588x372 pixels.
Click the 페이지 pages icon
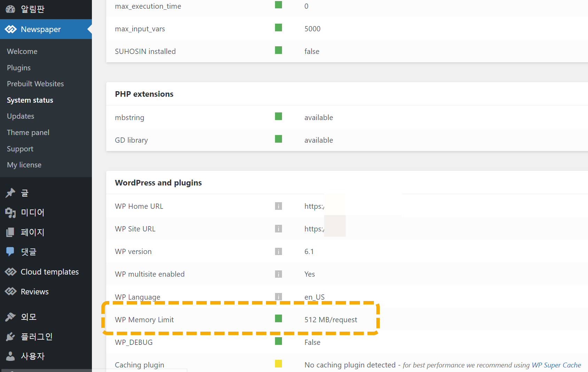point(10,232)
